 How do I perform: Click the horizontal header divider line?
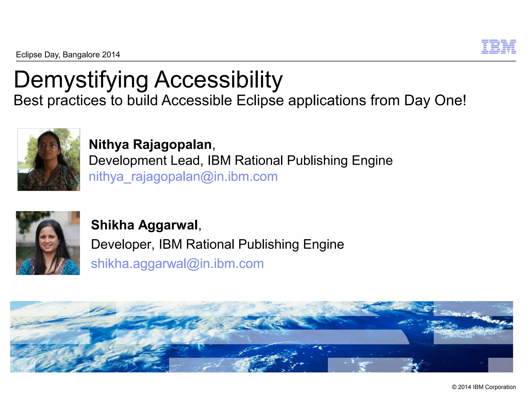266,61
